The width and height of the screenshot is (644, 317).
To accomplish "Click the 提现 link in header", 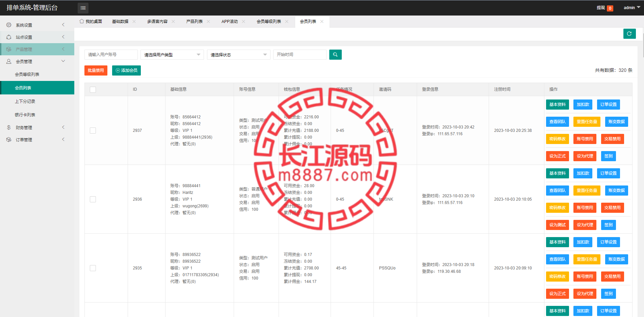I will click(600, 8).
